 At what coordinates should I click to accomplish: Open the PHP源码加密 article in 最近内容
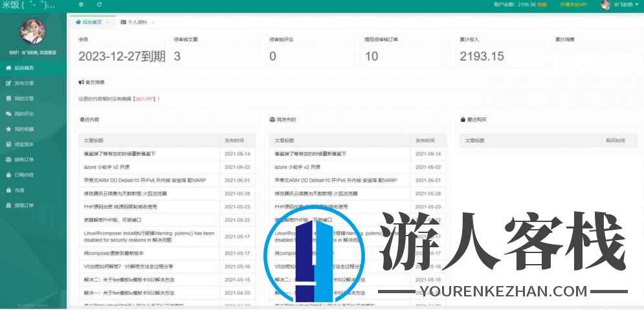point(120,206)
